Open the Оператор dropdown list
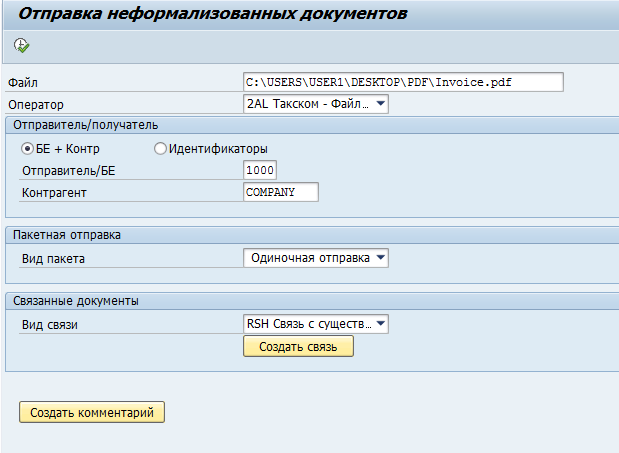The width and height of the screenshot is (619, 453). point(380,104)
